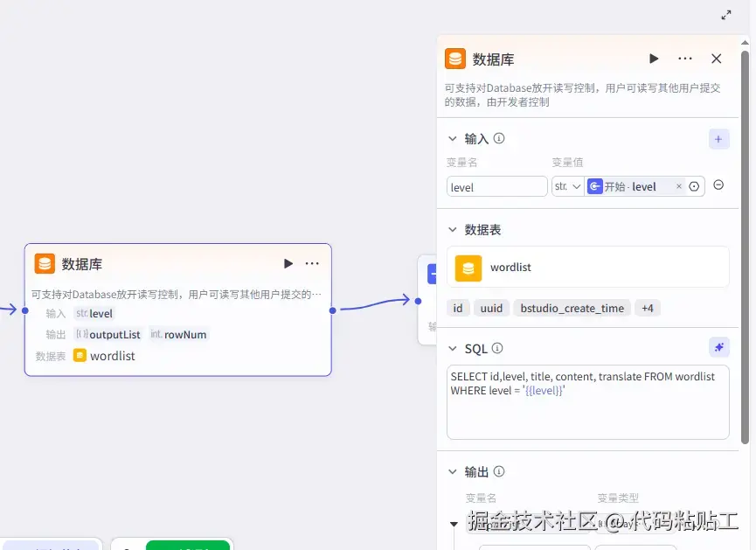Collapse the 输入 section

tap(452, 138)
